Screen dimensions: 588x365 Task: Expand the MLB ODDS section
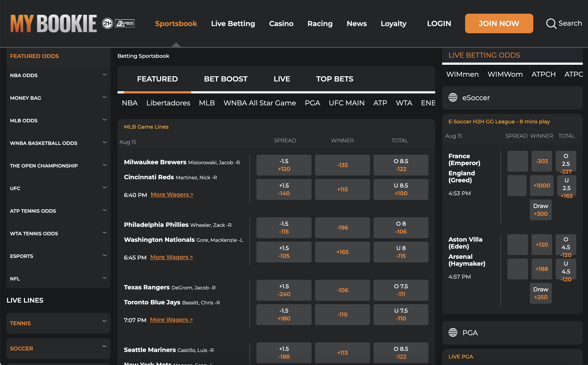[x=58, y=120]
